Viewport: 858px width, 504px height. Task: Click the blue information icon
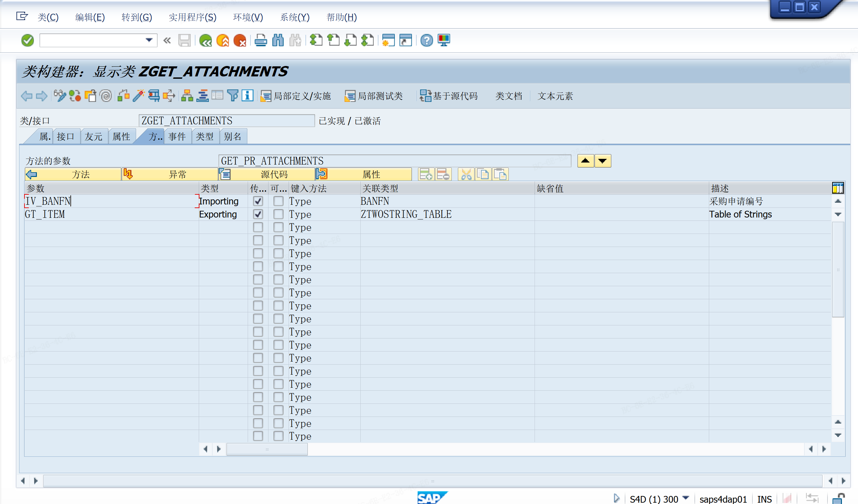248,96
